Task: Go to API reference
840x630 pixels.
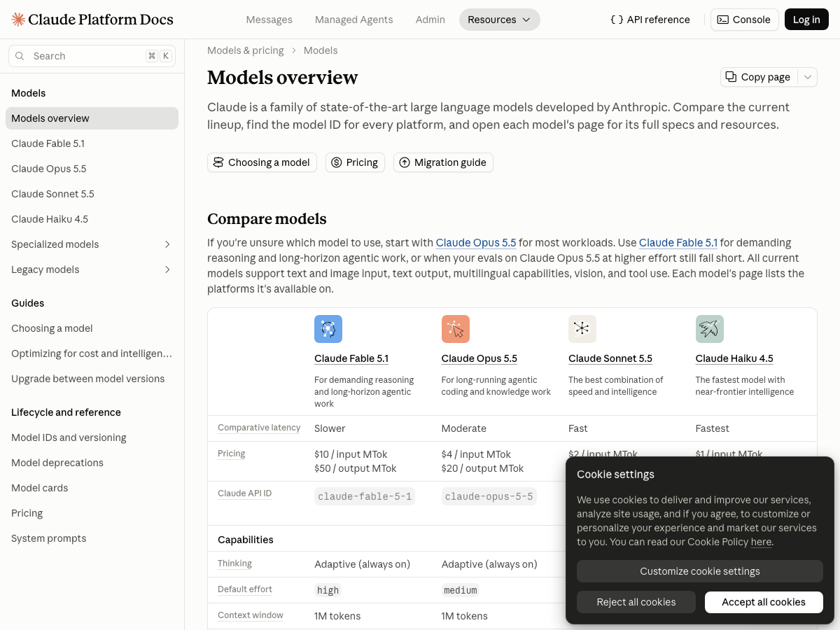Action: tap(650, 20)
